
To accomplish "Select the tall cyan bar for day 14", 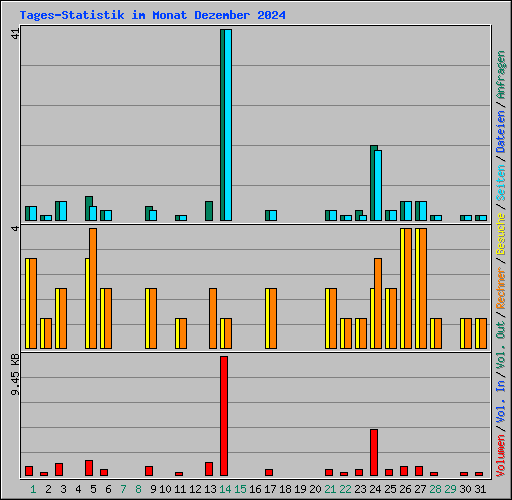I will [228, 125].
